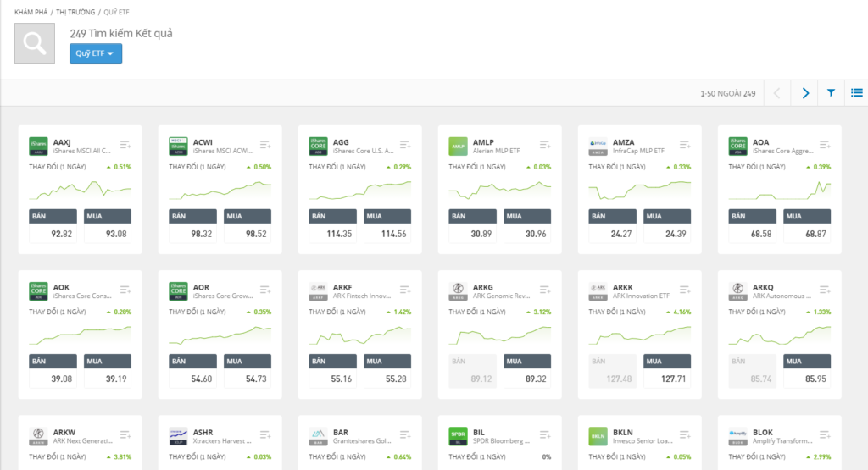
Task: Add BKLN to watchlist
Action: pyautogui.click(x=685, y=435)
